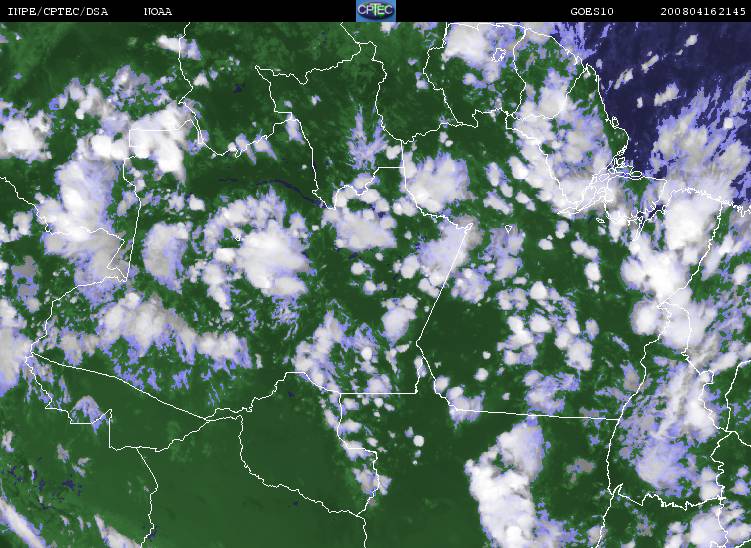Click the GOES10 satellite label

(592, 11)
